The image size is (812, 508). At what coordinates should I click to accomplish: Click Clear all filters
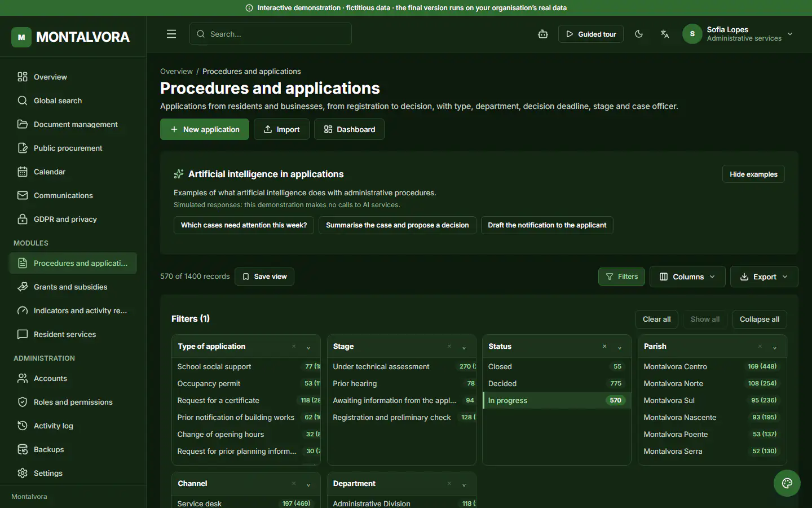(x=656, y=319)
